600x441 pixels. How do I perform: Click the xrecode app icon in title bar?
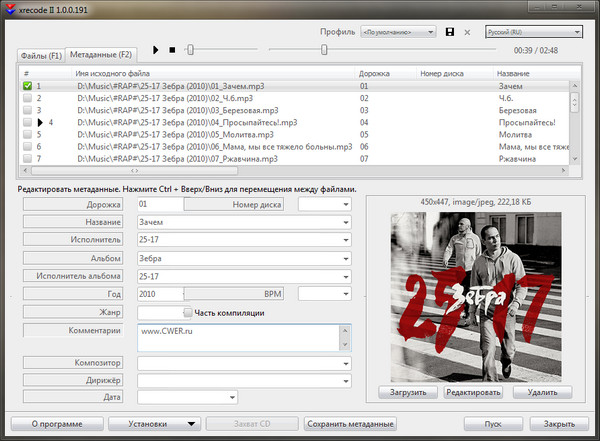click(x=9, y=8)
